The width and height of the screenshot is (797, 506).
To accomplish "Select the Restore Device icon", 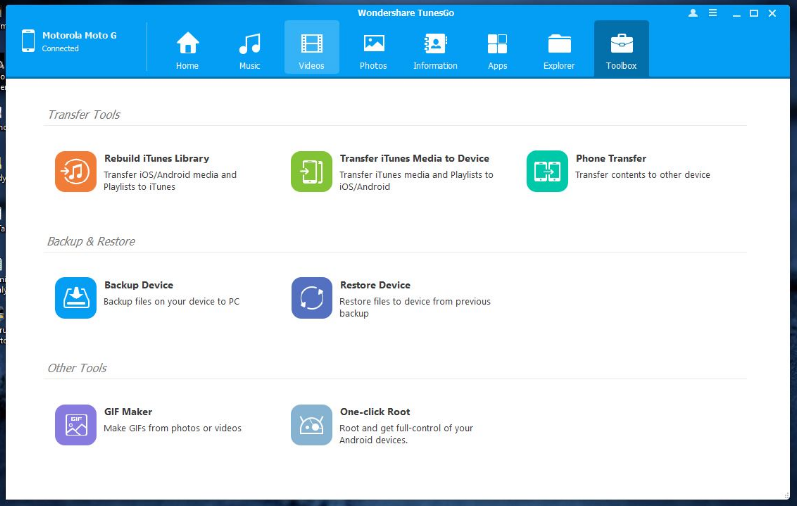I will 311,298.
